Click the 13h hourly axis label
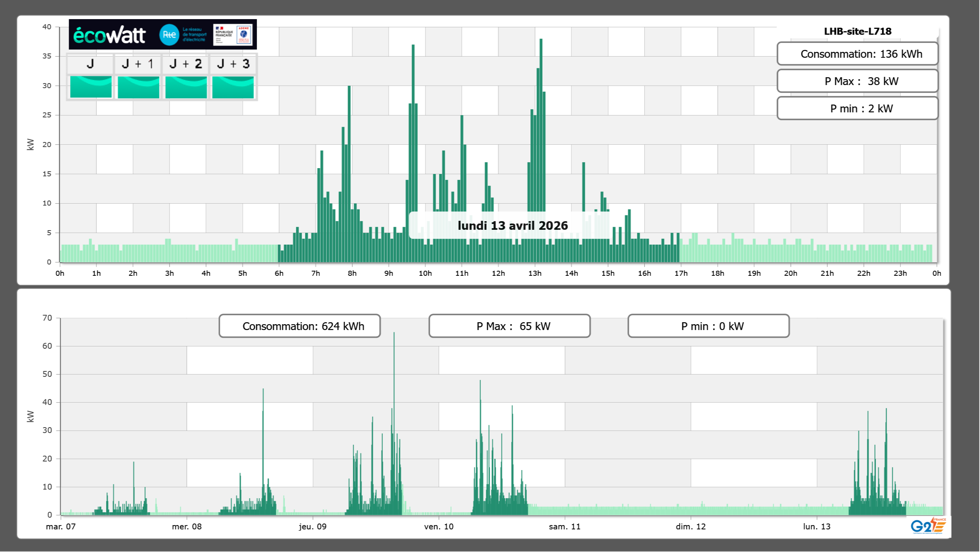 (535, 273)
